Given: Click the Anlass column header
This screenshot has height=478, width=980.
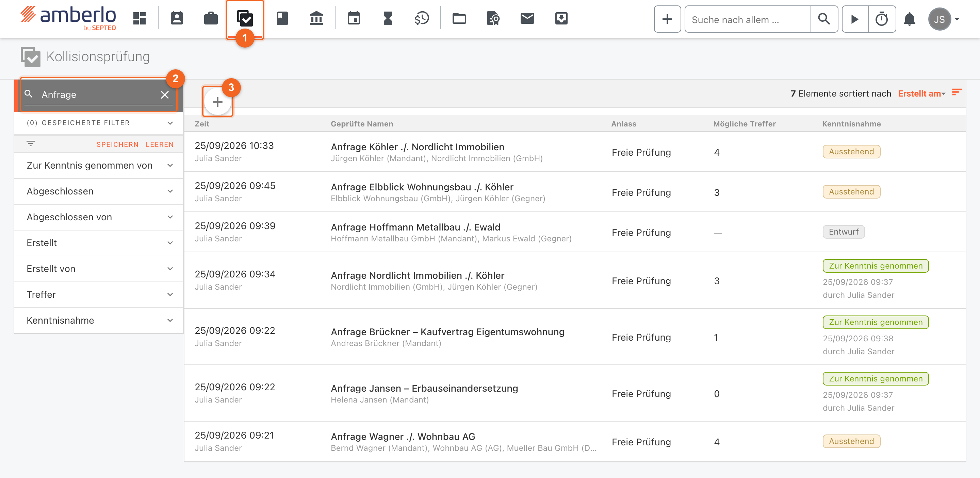Looking at the screenshot, I should (x=623, y=124).
